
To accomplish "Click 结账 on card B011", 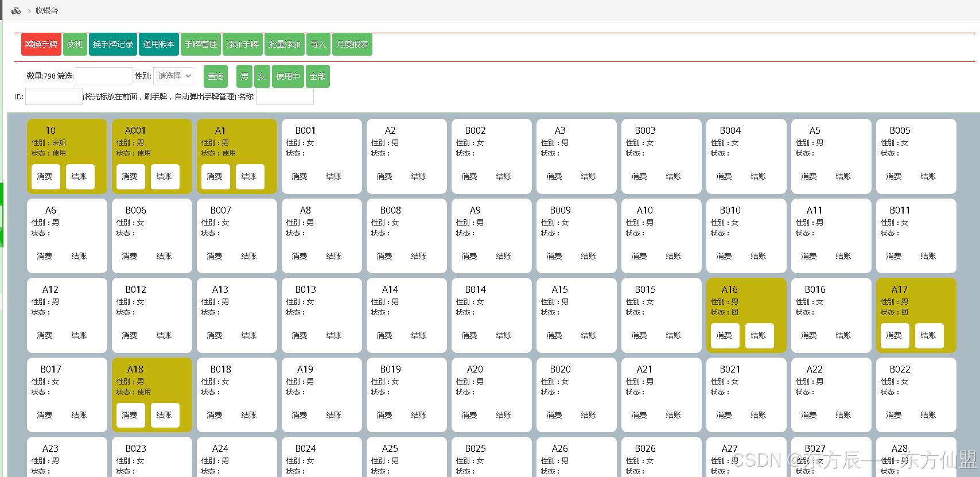I will coord(928,256).
